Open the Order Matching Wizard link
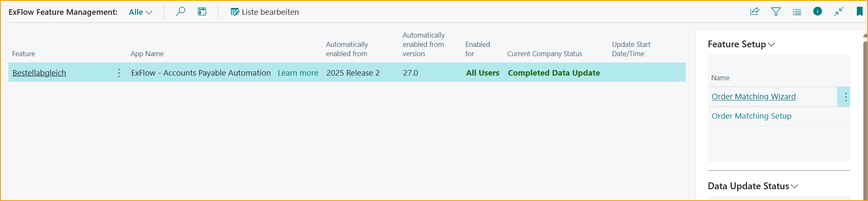This screenshot has height=201, width=868. 753,97
